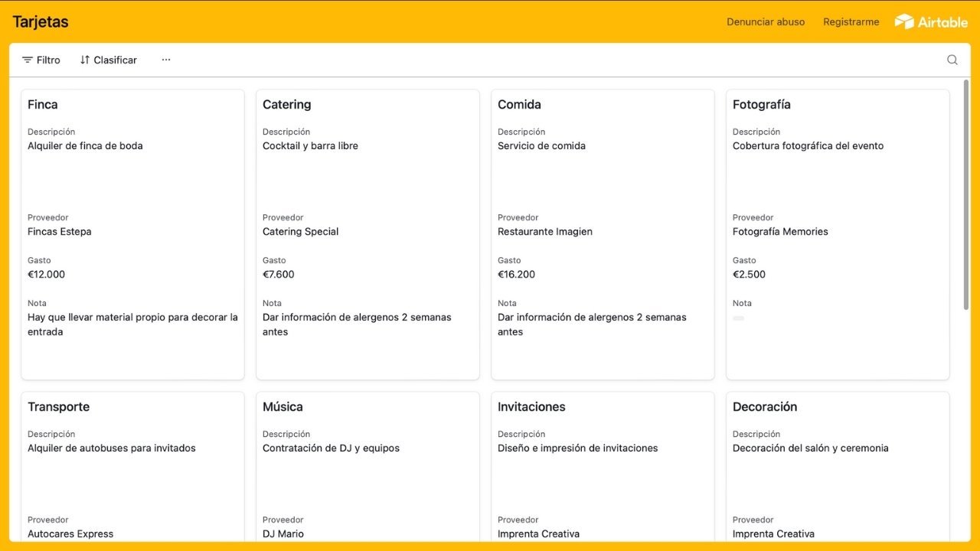Click the Registrarme link
The image size is (980, 551).
[x=851, y=22]
